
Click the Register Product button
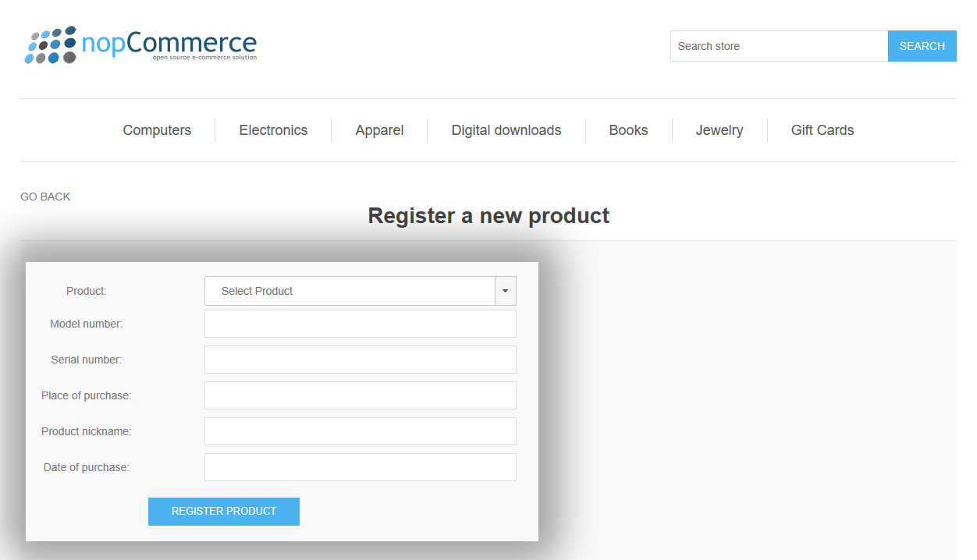tap(224, 512)
